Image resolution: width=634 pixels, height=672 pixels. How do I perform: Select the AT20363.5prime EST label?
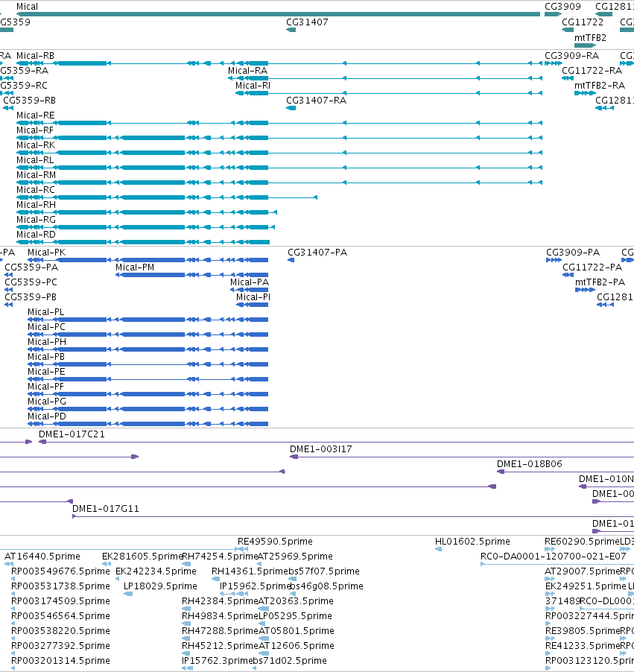click(296, 601)
